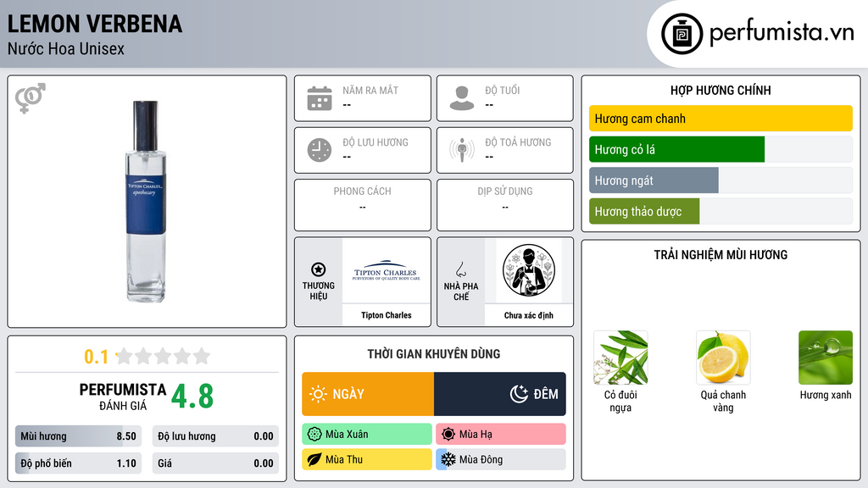Image resolution: width=868 pixels, height=488 pixels.
Task: Click the Chưa xác định perfumer label
Action: (529, 315)
